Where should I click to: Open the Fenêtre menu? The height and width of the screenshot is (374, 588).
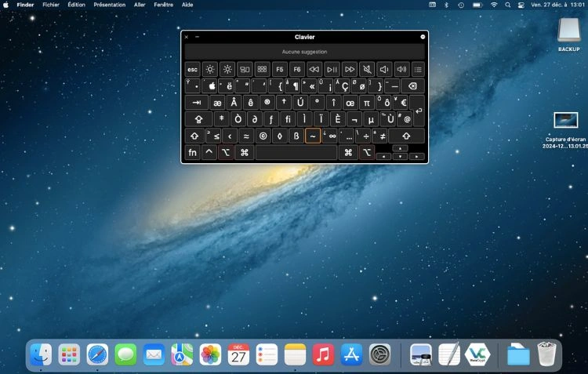click(164, 5)
